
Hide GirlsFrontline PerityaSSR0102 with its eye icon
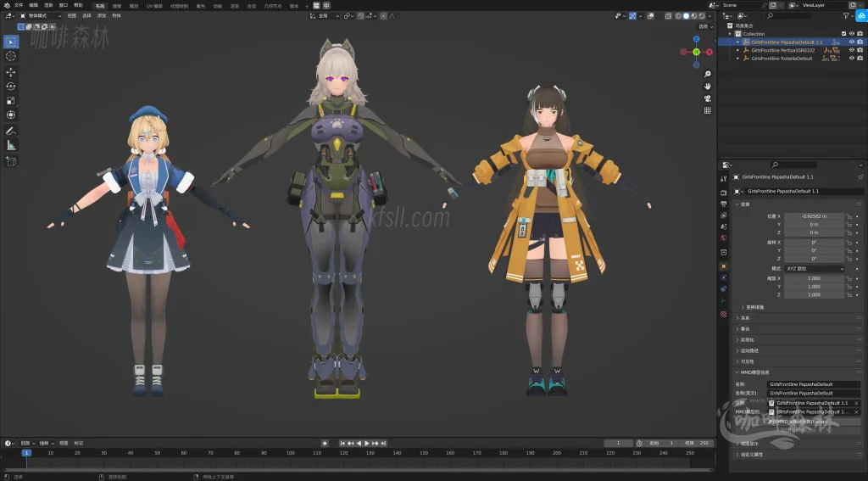tap(852, 50)
